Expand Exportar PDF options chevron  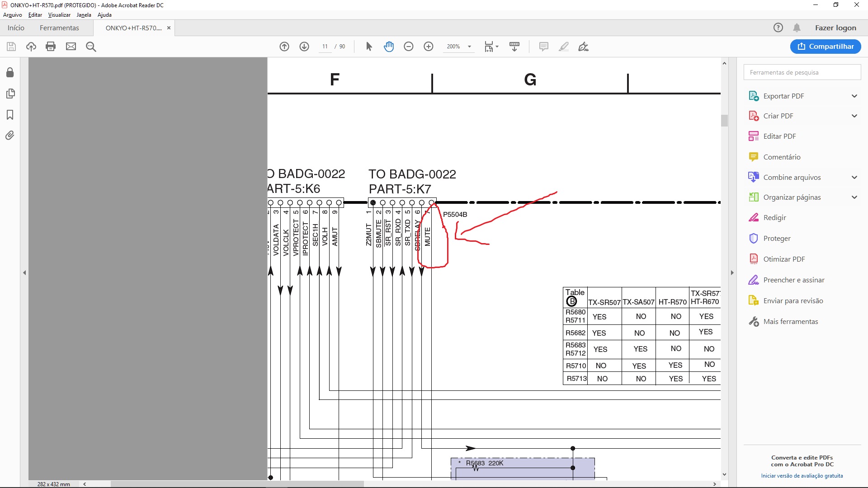(x=854, y=96)
